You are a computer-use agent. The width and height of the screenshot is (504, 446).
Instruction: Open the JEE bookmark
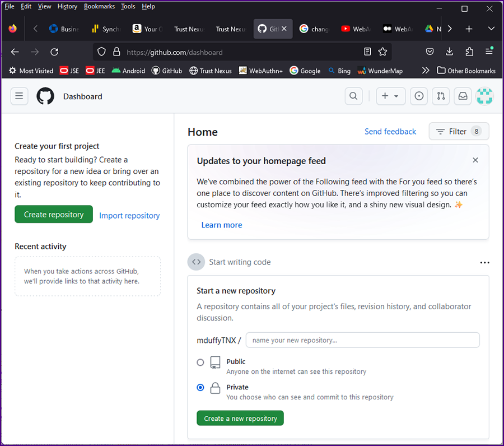[95, 71]
